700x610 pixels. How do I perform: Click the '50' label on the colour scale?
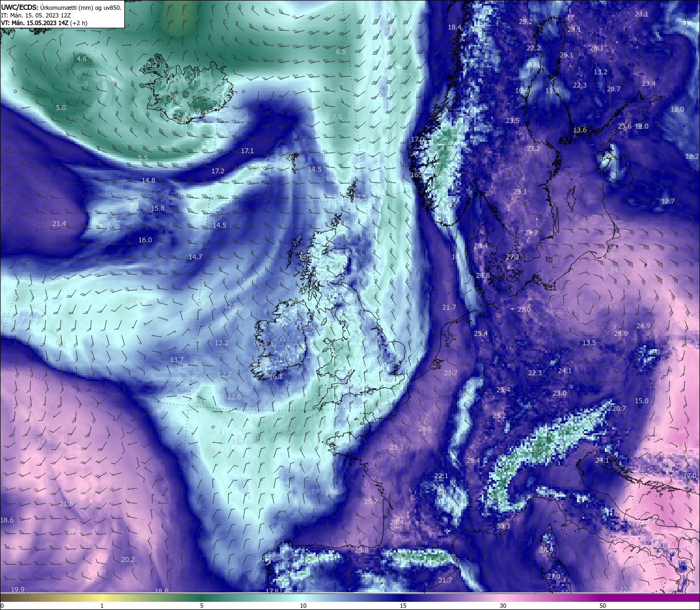[x=603, y=606]
